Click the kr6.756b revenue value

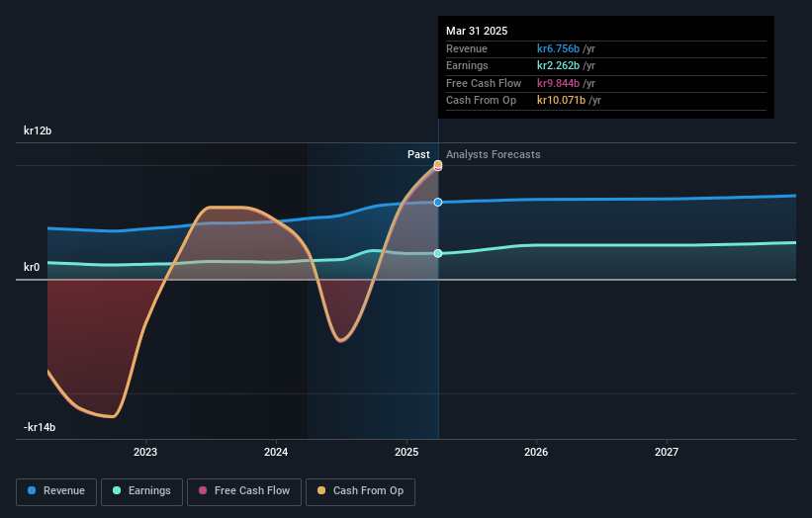(558, 48)
